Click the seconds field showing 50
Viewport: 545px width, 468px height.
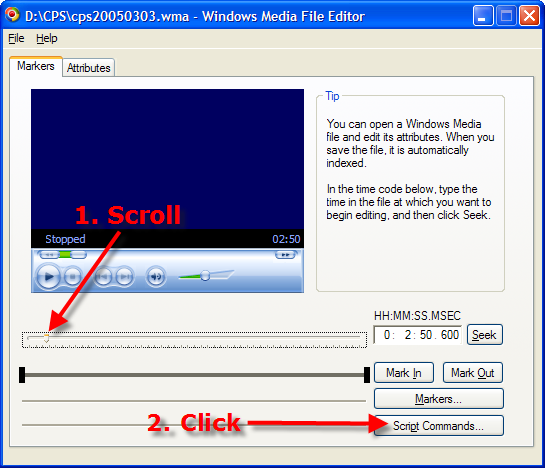click(426, 335)
